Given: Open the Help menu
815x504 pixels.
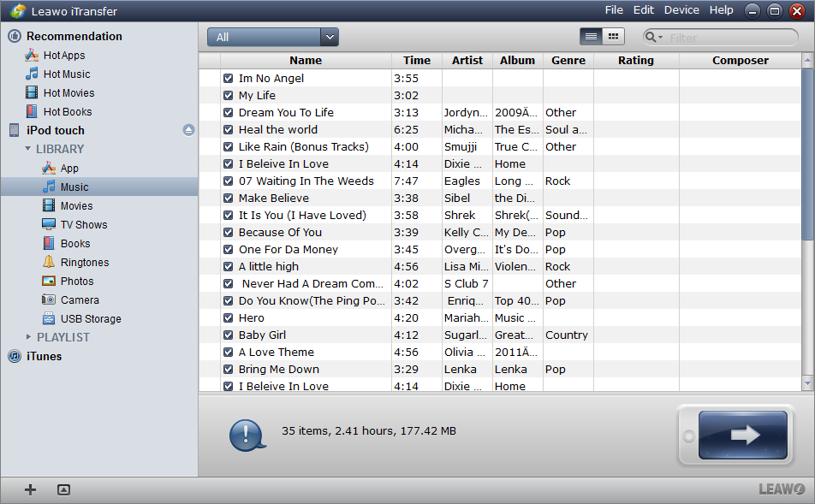Looking at the screenshot, I should (722, 10).
